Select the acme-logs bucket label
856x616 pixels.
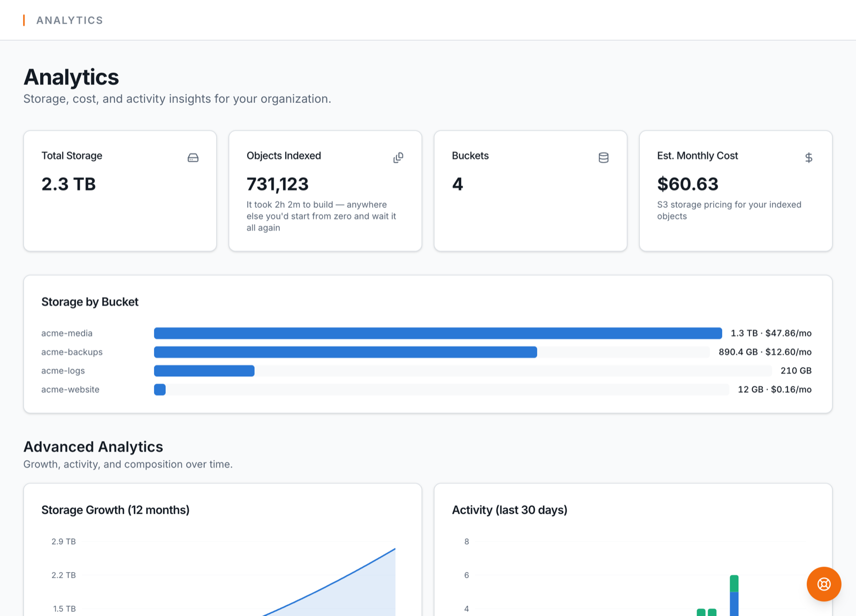coord(63,371)
